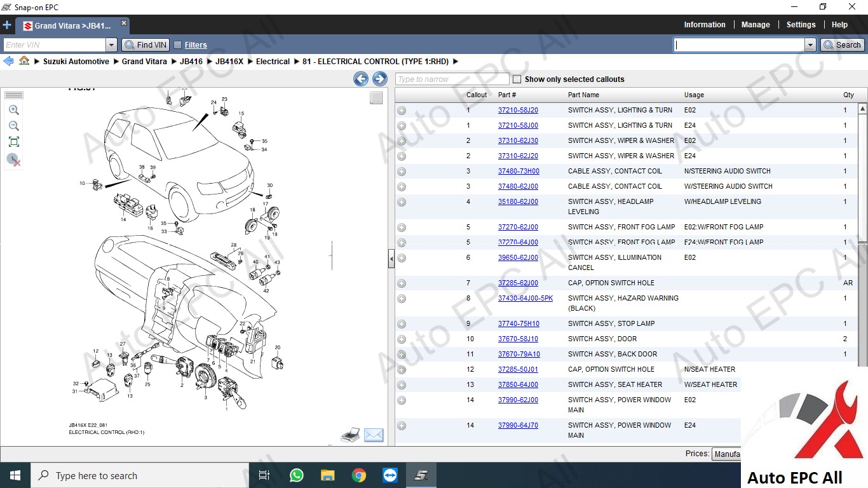868x488 pixels.
Task: Click the Search button
Action: click(841, 45)
